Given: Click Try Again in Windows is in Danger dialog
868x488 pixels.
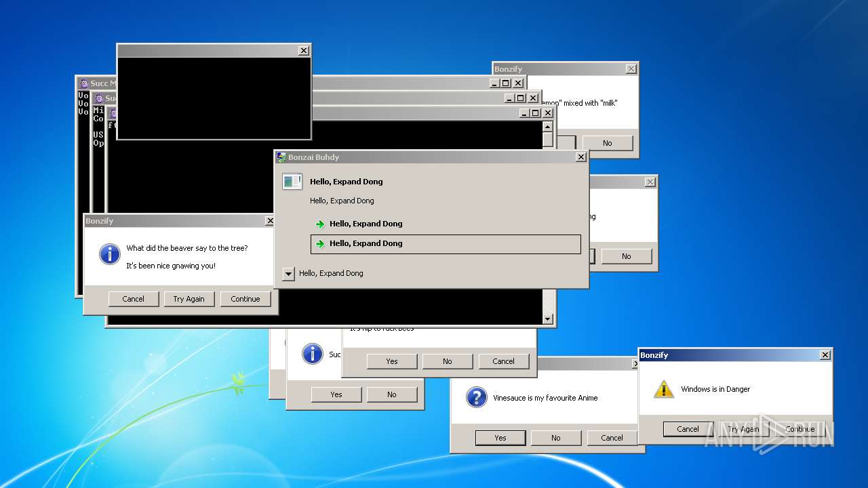Looking at the screenshot, I should click(744, 429).
